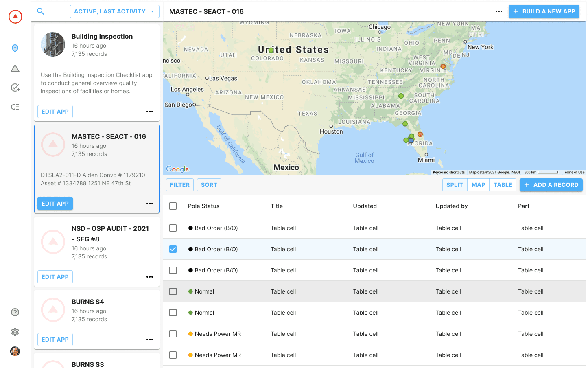Click the search magnifier icon

click(41, 11)
